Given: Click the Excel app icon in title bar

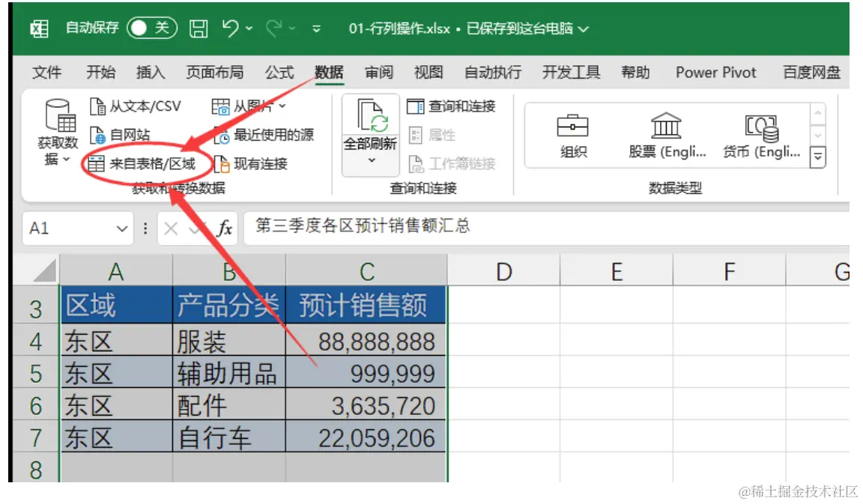Looking at the screenshot, I should click(39, 28).
